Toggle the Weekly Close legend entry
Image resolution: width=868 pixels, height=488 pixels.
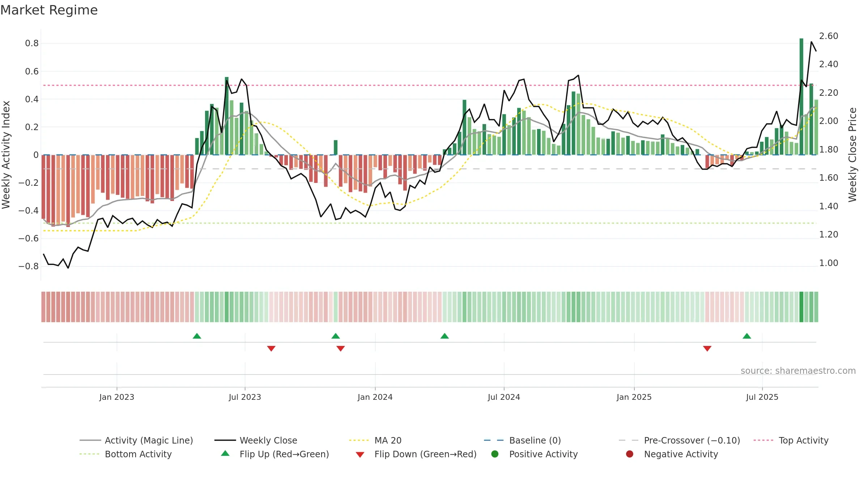[256, 440]
